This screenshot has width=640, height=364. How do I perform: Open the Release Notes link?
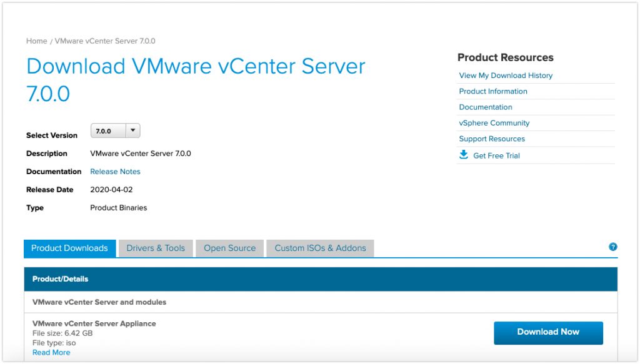[x=115, y=172]
